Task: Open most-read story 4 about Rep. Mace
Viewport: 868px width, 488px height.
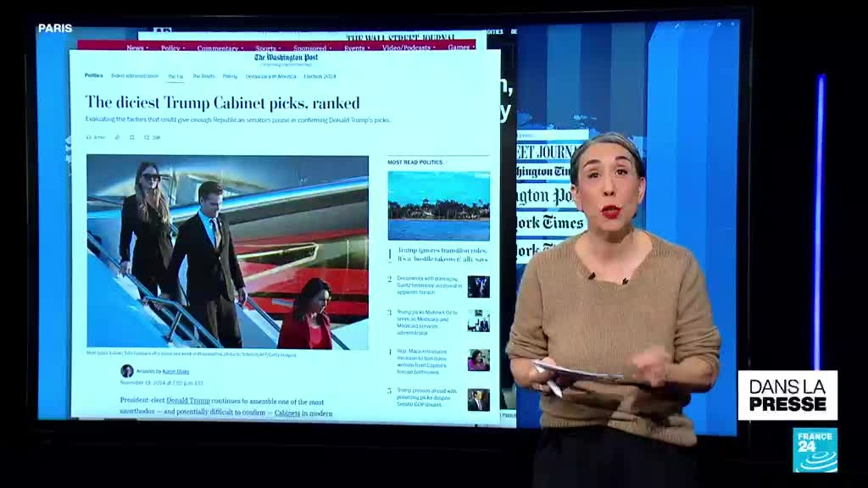Action: [422, 362]
